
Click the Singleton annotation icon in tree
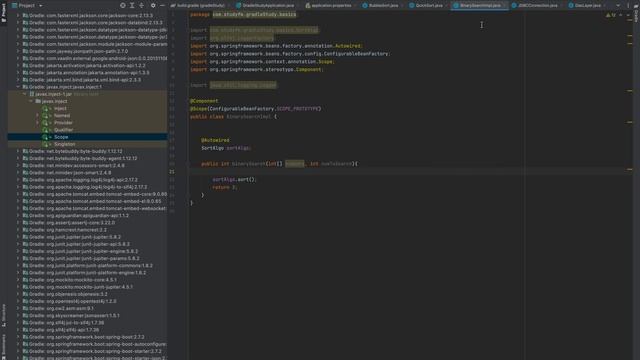coord(45,144)
